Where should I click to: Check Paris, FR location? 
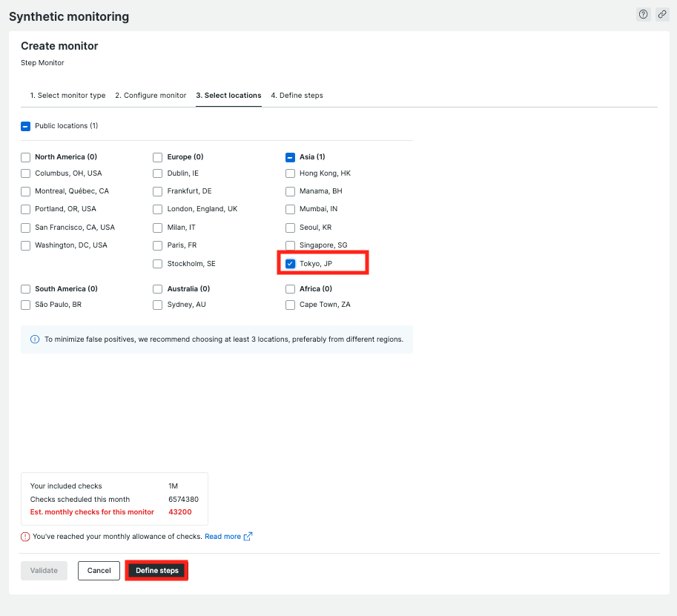(158, 245)
